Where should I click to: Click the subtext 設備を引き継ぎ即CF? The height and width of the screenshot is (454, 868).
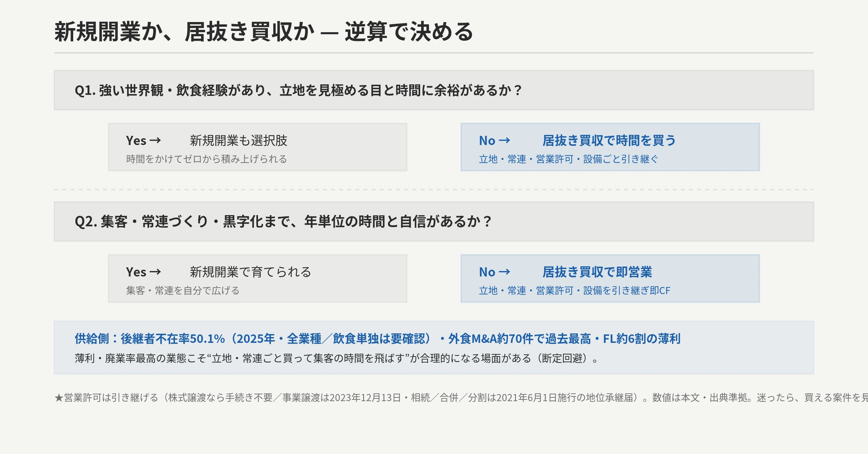tap(574, 290)
